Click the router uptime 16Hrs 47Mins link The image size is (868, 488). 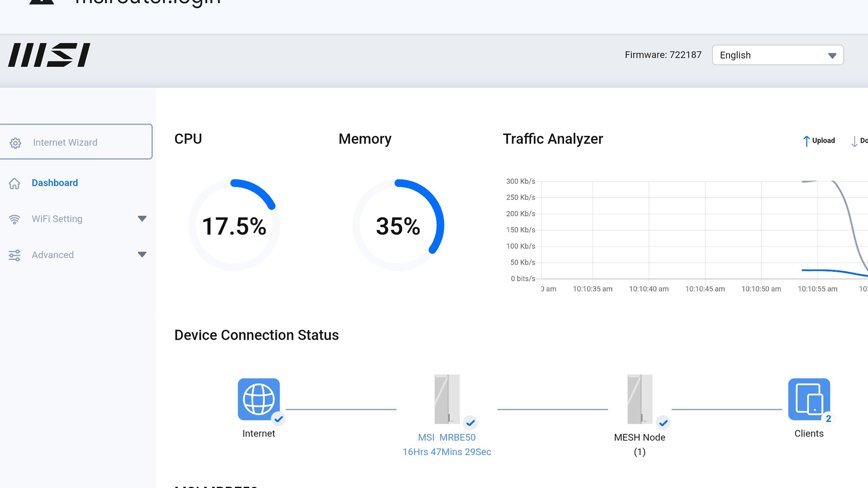point(447,452)
